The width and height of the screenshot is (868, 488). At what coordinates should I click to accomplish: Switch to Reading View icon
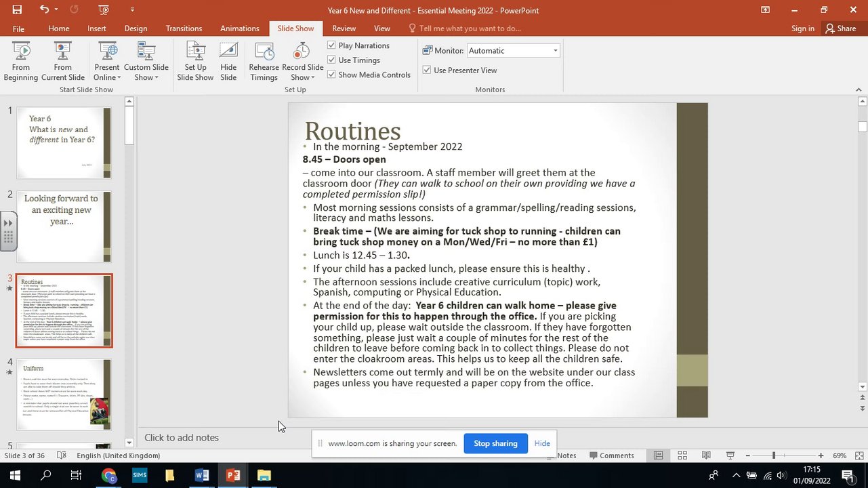pyautogui.click(x=706, y=455)
